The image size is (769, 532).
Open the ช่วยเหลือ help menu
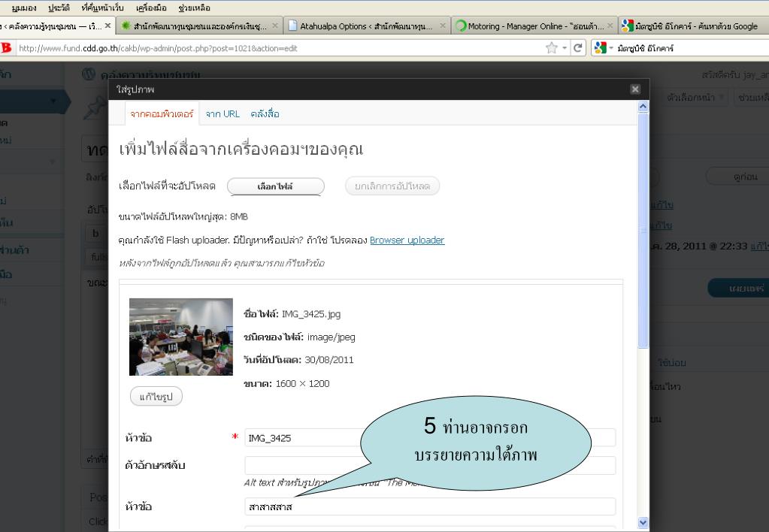tap(194, 8)
